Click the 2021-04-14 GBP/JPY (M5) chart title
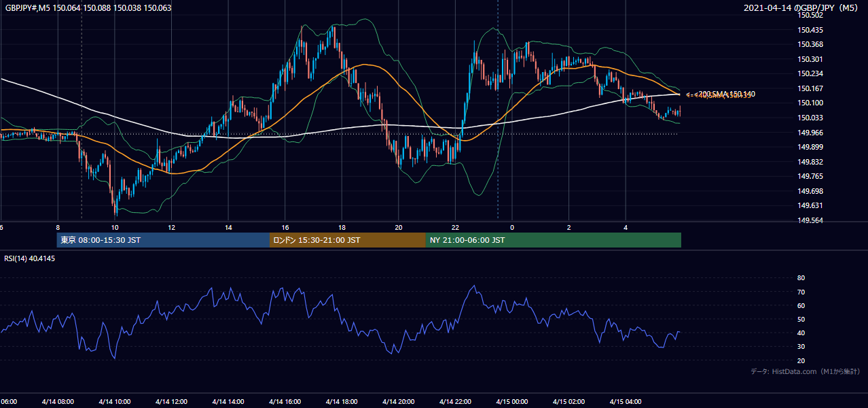The width and height of the screenshot is (868, 408). click(x=802, y=8)
